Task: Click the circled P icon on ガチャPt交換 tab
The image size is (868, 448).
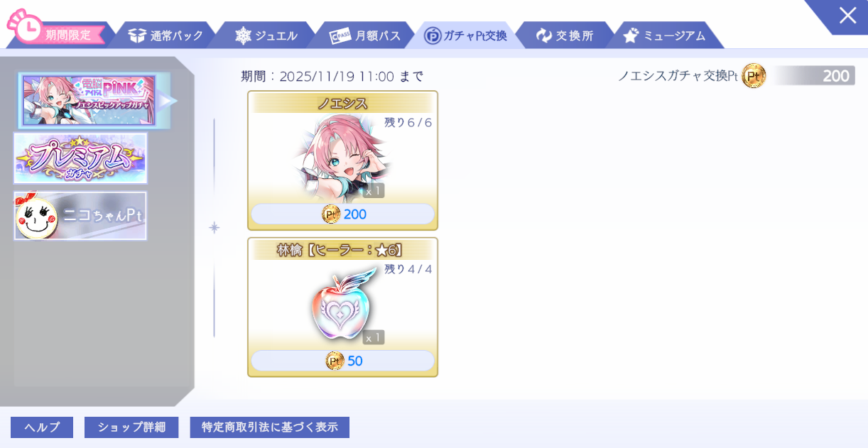Action: coord(432,35)
